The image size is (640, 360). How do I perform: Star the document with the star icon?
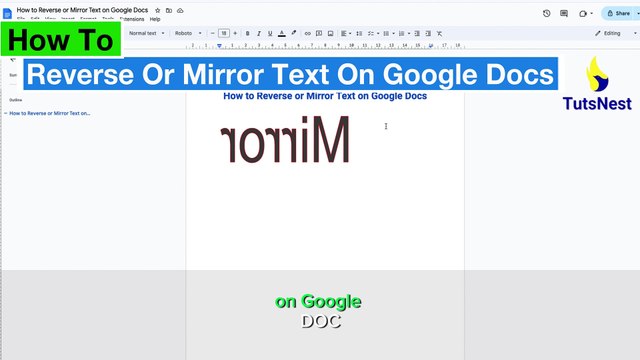pos(158,11)
